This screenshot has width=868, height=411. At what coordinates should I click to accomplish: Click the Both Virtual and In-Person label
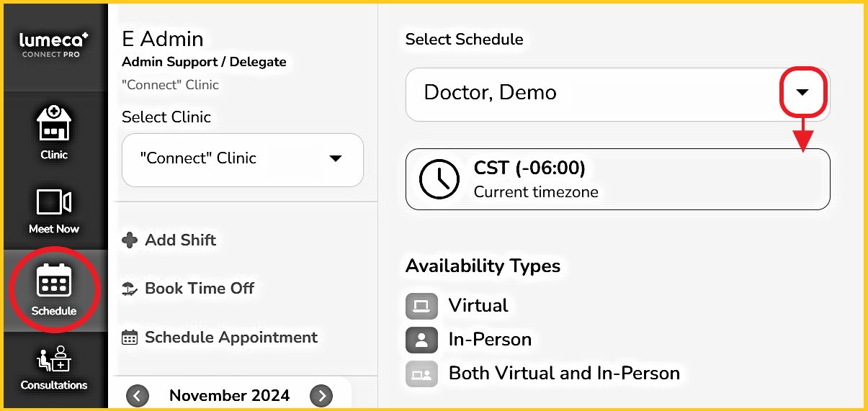(564, 374)
